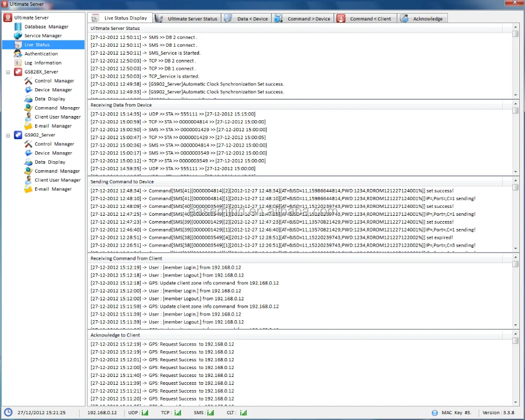
Task: Collapse the GS902_Server tree node
Action: point(9,135)
